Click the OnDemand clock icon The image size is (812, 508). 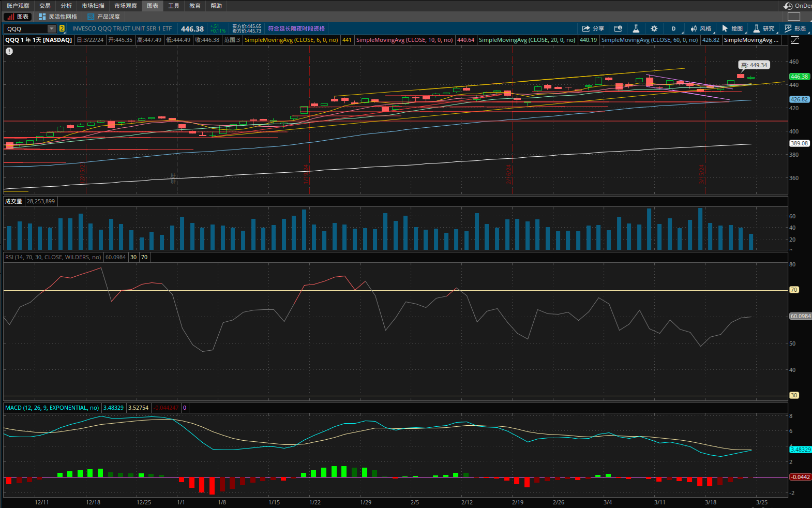pos(788,6)
